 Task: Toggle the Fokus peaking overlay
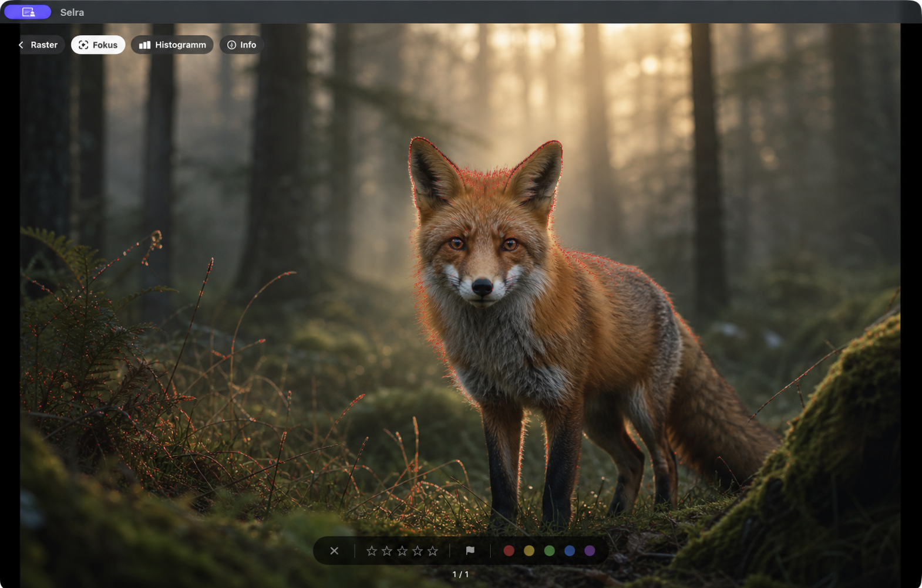98,45
